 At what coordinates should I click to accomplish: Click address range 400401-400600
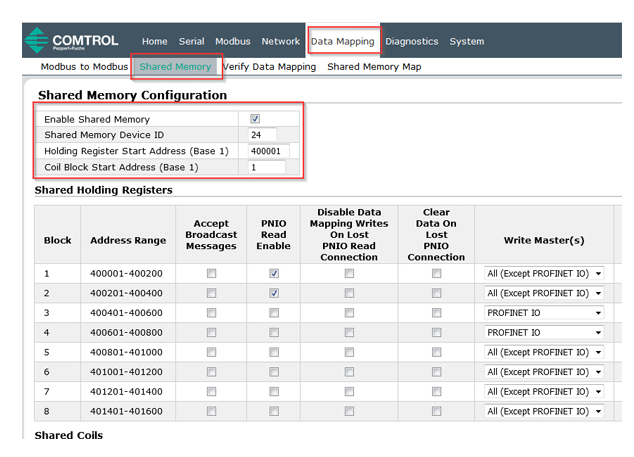[x=126, y=313]
